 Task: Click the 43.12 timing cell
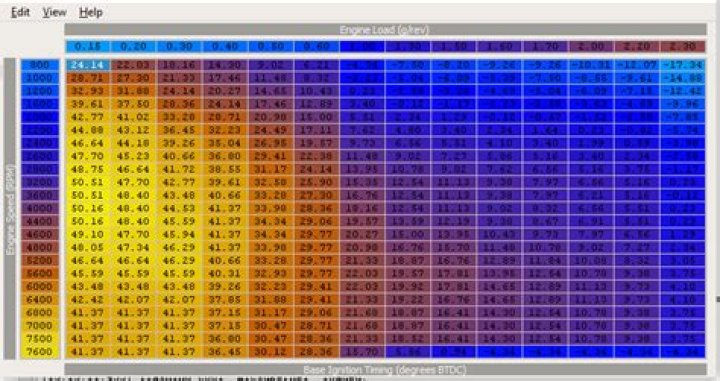[x=133, y=130]
